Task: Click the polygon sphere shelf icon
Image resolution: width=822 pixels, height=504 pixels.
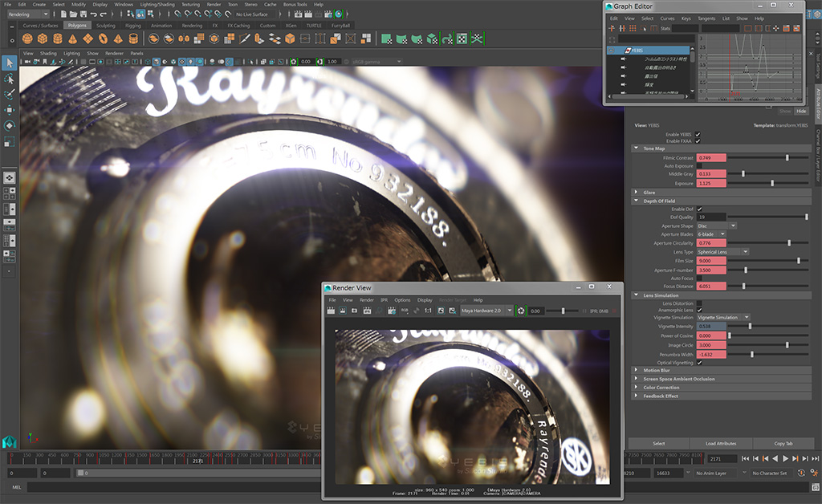Action: coord(26,39)
